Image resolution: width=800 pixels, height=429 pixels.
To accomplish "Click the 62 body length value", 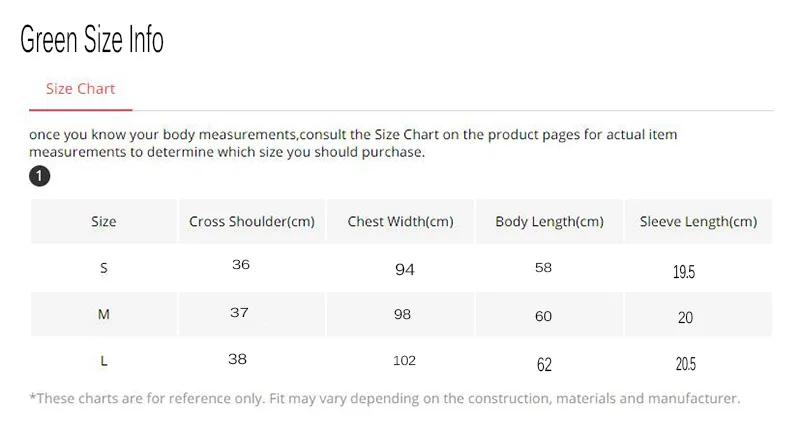I will (543, 365).
